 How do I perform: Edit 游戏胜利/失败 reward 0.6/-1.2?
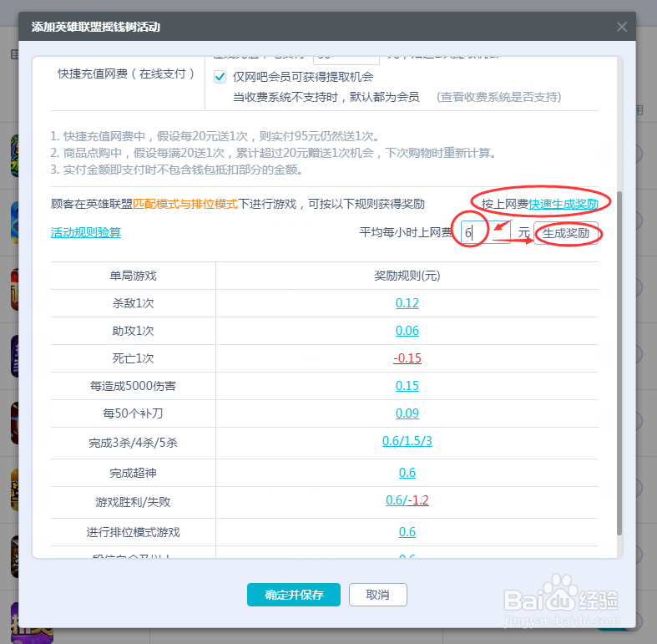(x=407, y=500)
